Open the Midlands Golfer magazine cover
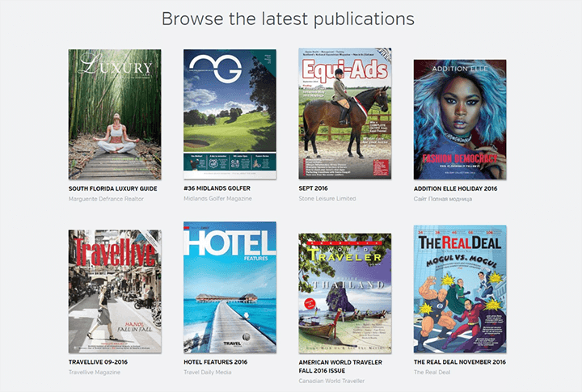This screenshot has height=392, width=582. [230, 114]
